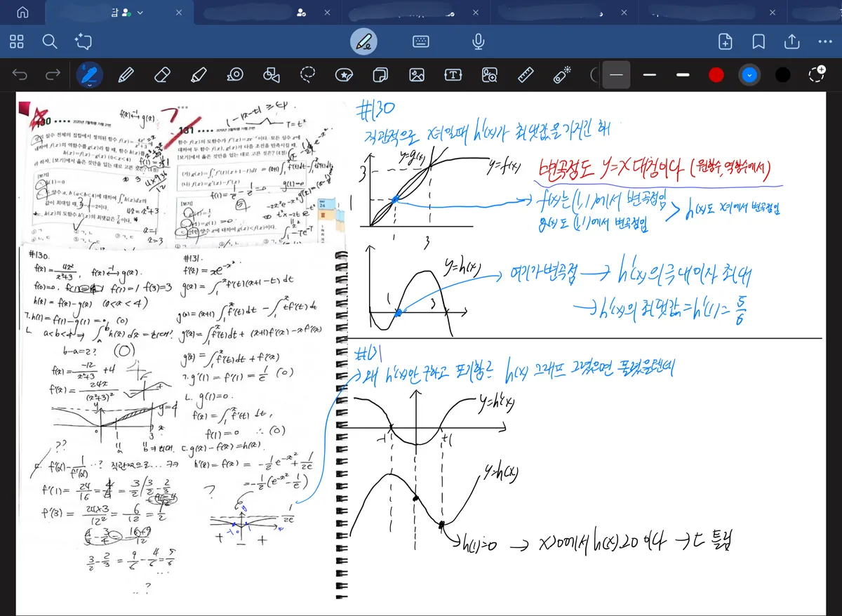842x616 pixels.
Task: Open the three-dot more options menu
Action: click(824, 41)
